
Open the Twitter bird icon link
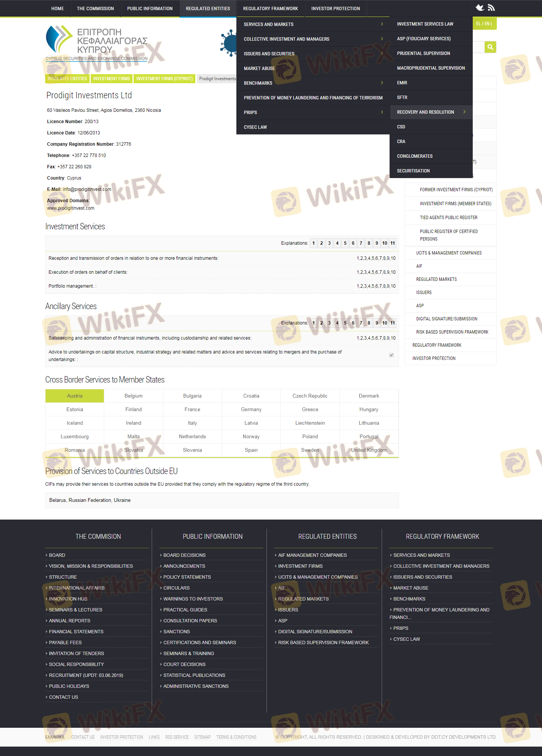pos(480,8)
